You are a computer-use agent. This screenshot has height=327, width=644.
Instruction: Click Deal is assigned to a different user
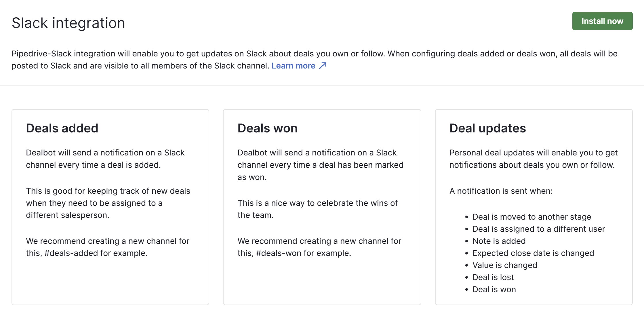pos(539,229)
